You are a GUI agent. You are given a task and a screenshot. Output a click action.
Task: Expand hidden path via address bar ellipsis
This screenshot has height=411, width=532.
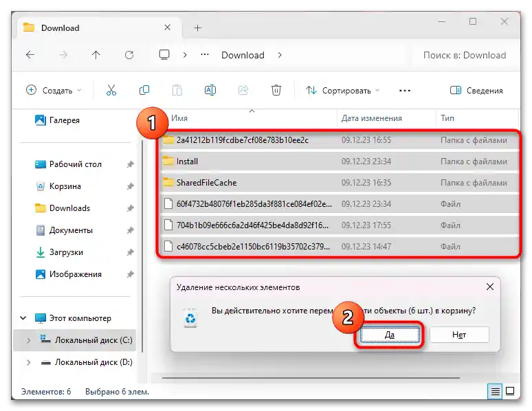tap(205, 54)
